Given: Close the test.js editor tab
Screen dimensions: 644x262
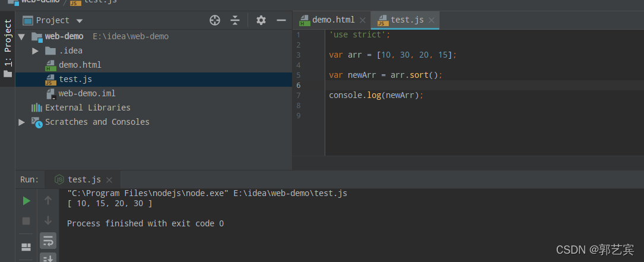Looking at the screenshot, I should pyautogui.click(x=432, y=20).
